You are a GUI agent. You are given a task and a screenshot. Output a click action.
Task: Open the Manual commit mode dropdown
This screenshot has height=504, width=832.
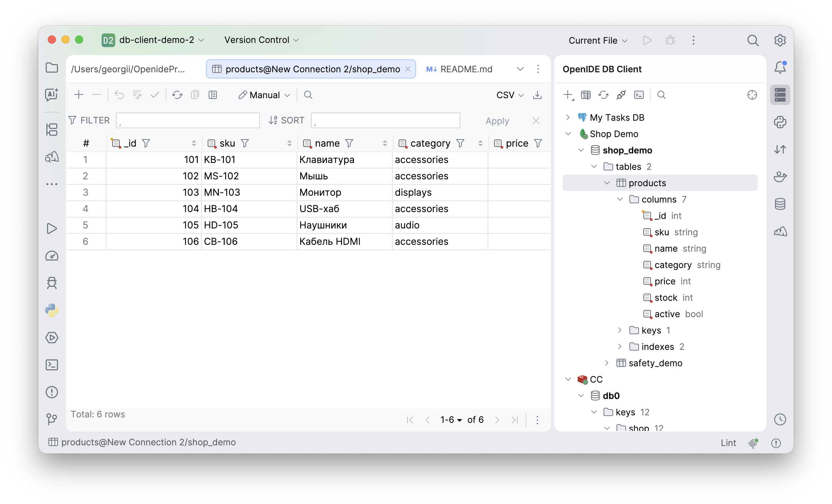(264, 95)
